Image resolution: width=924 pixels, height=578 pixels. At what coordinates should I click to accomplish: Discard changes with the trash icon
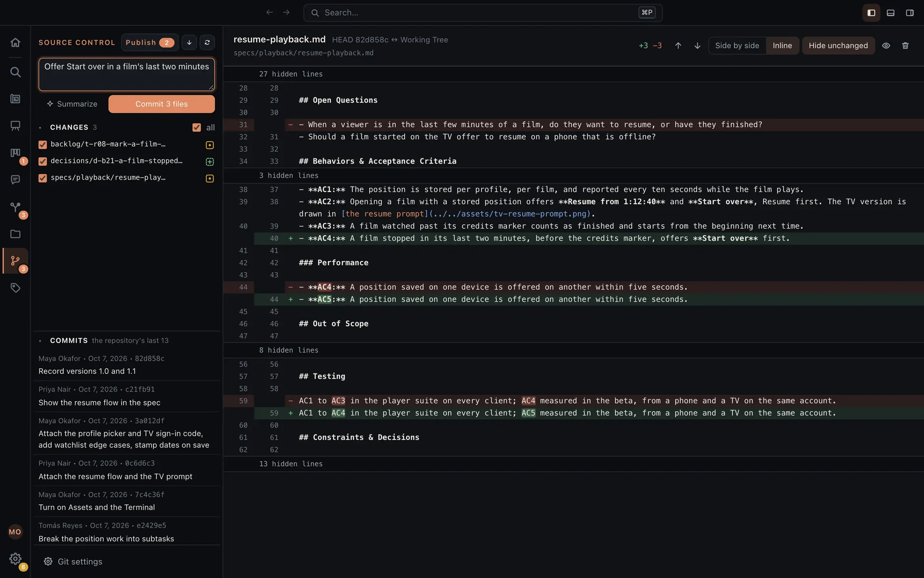(905, 45)
